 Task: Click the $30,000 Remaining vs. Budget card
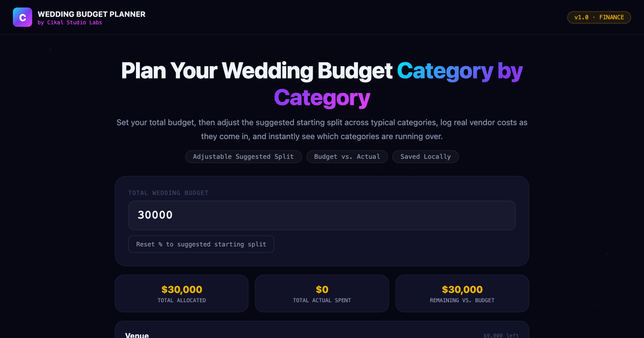click(x=462, y=293)
